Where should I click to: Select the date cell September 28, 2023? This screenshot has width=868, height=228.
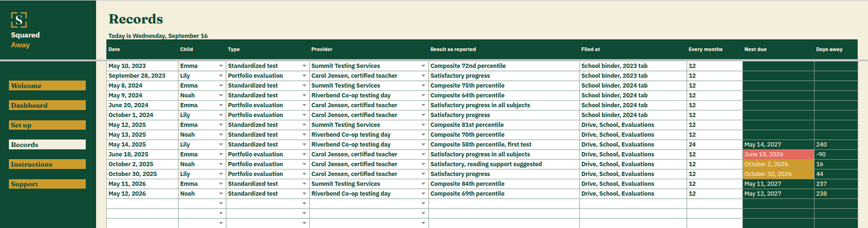pos(142,76)
